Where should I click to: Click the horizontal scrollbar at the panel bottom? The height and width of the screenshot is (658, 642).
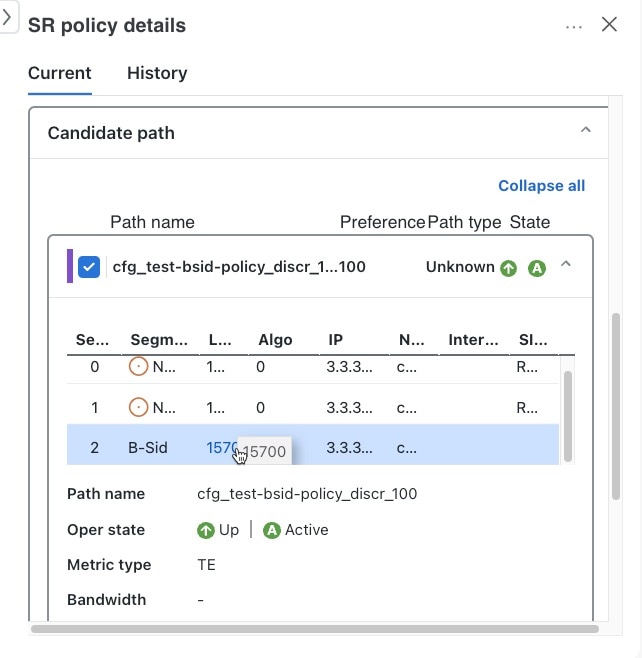315,629
